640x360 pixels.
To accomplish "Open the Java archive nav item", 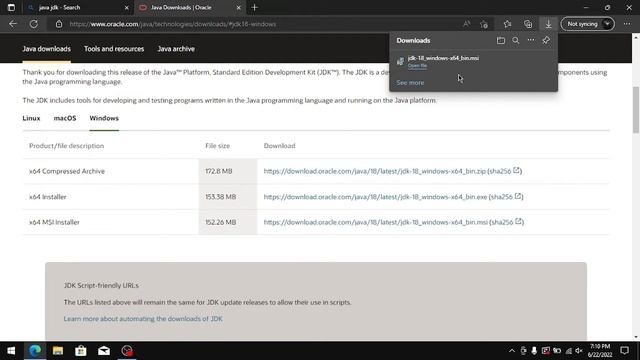I will pyautogui.click(x=176, y=49).
